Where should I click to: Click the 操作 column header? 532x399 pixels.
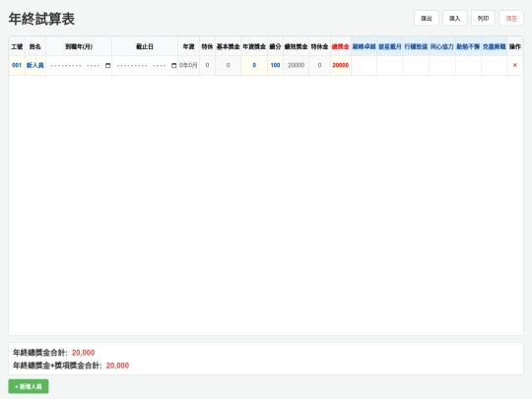514,46
